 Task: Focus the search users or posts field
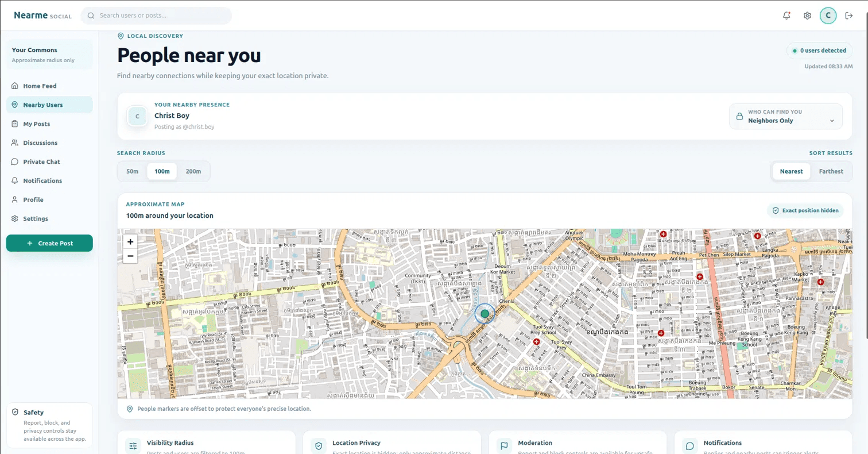point(156,16)
